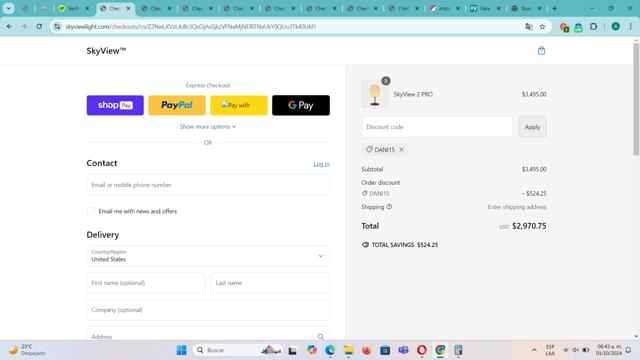This screenshot has height=360, width=640.
Task: Check Email me with news and offers
Action: pyautogui.click(x=91, y=211)
